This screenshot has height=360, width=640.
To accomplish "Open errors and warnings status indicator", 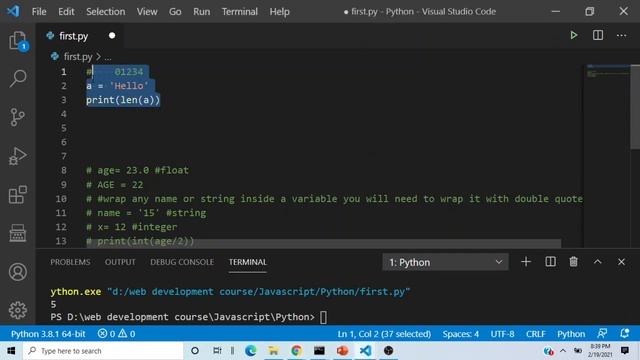I will click(116, 334).
